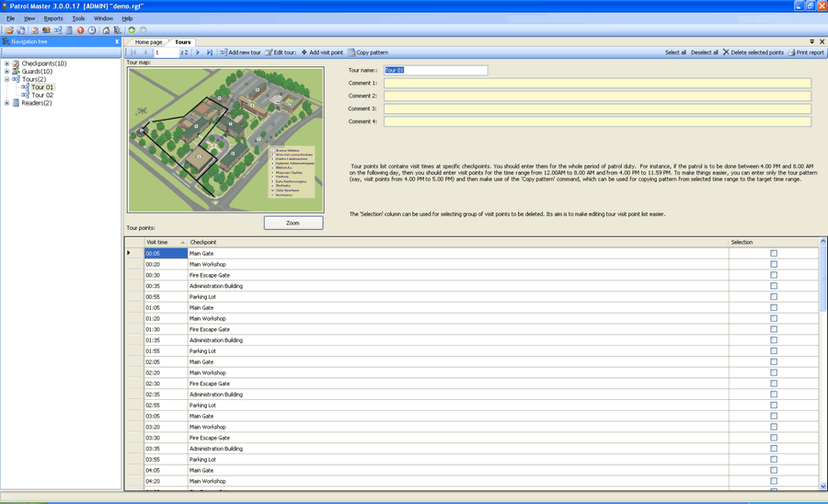Expand the Guards(10) tree node
The width and height of the screenshot is (828, 504).
[6, 72]
